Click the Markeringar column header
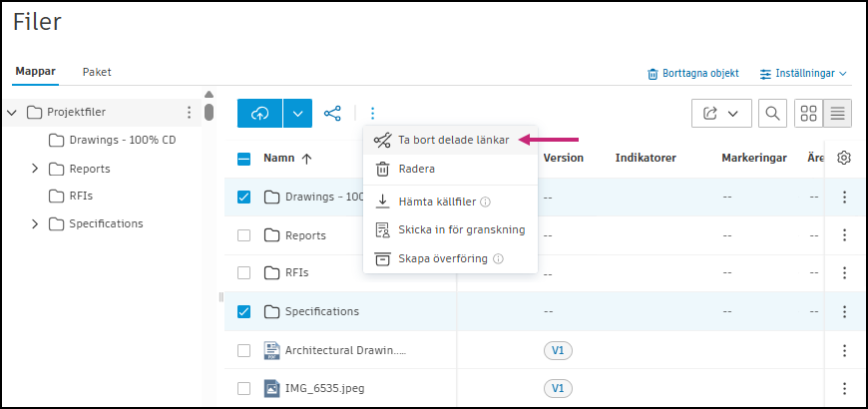 (x=754, y=158)
